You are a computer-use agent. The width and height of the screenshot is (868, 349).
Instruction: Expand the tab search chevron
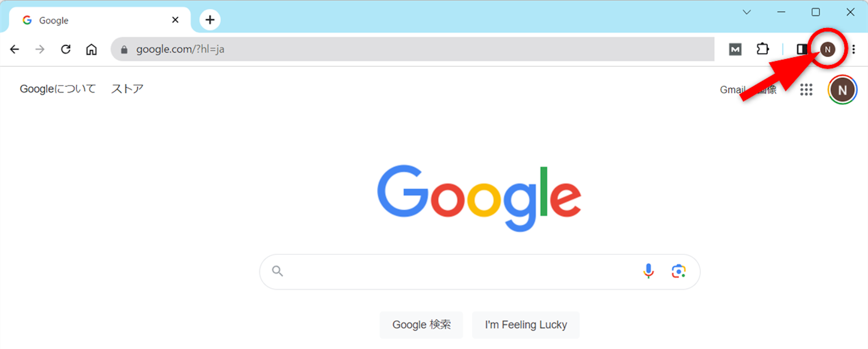(x=747, y=12)
